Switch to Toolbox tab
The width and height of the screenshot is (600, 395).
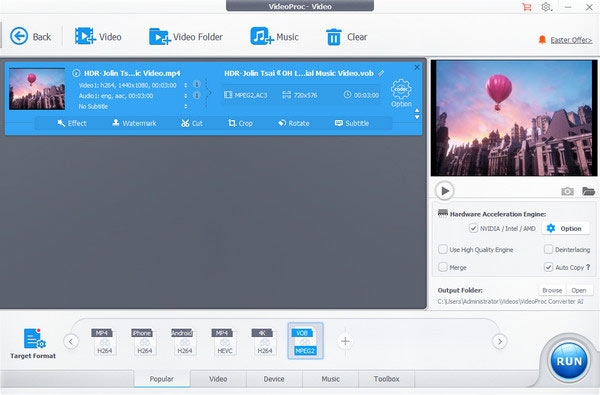coord(386,379)
